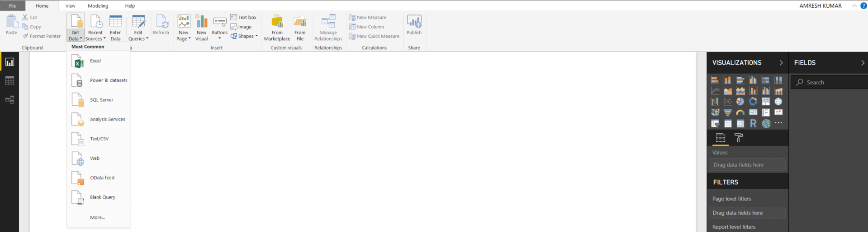Open More... data sources
This screenshot has height=232, width=868.
pyautogui.click(x=98, y=217)
